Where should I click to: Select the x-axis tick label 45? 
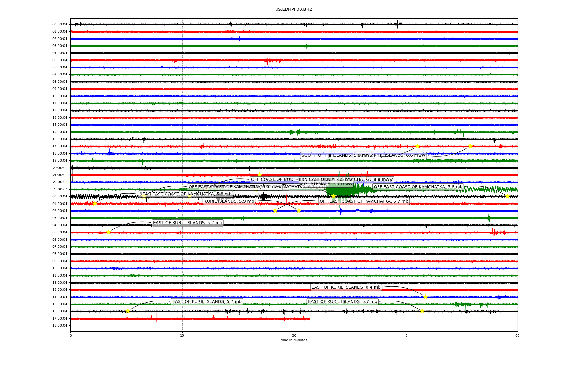tap(406, 335)
